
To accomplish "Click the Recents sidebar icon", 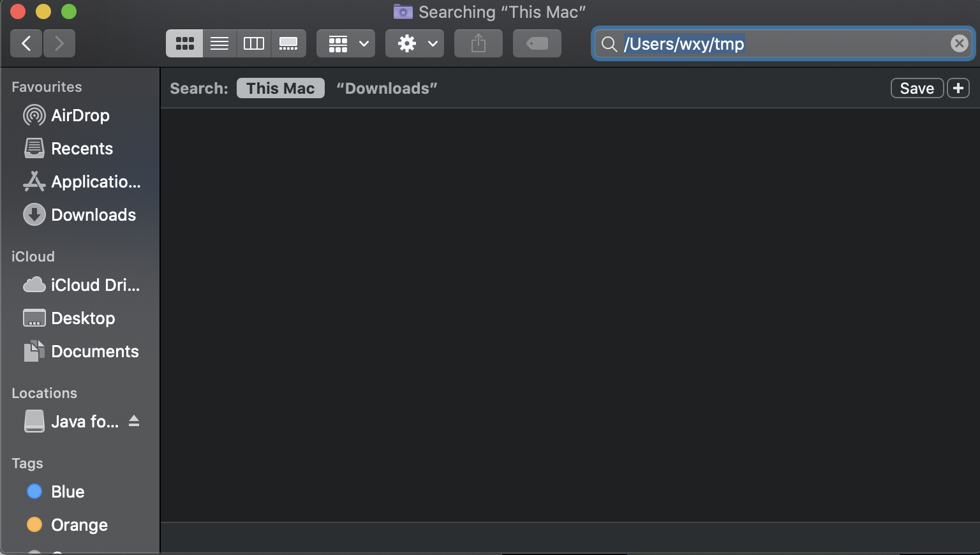I will (x=34, y=149).
